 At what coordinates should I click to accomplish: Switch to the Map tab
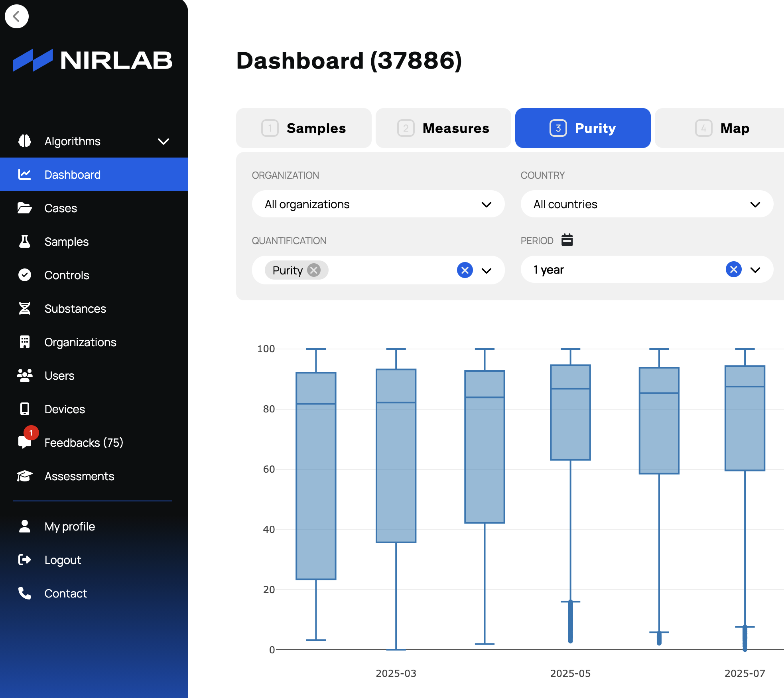(x=722, y=128)
